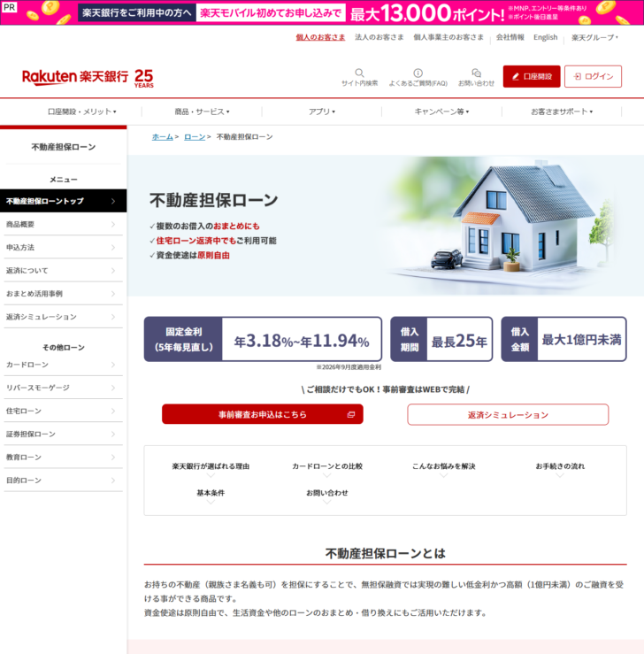Click red 事前審査お申込はこちら button
Screen dimensions: 644x654
point(263,414)
